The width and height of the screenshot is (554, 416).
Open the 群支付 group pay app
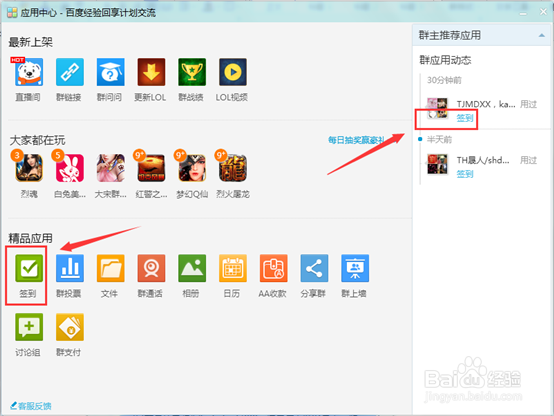click(70, 327)
